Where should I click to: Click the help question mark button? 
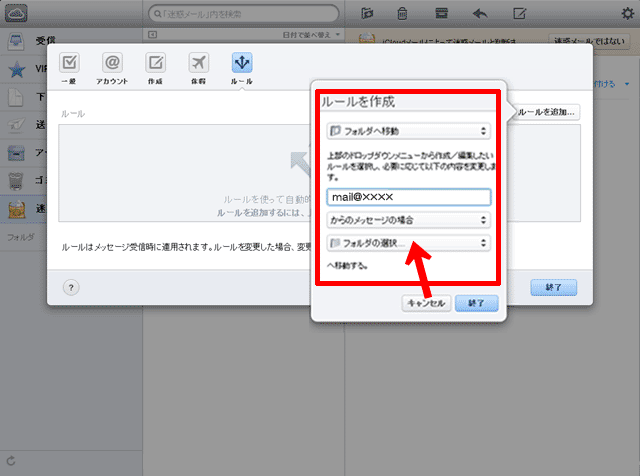(x=71, y=287)
